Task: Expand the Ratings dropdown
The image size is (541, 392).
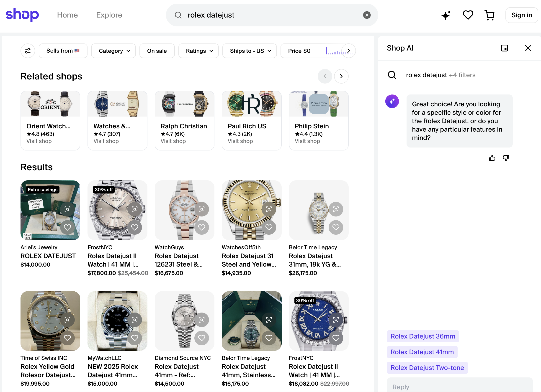Action: click(198, 51)
